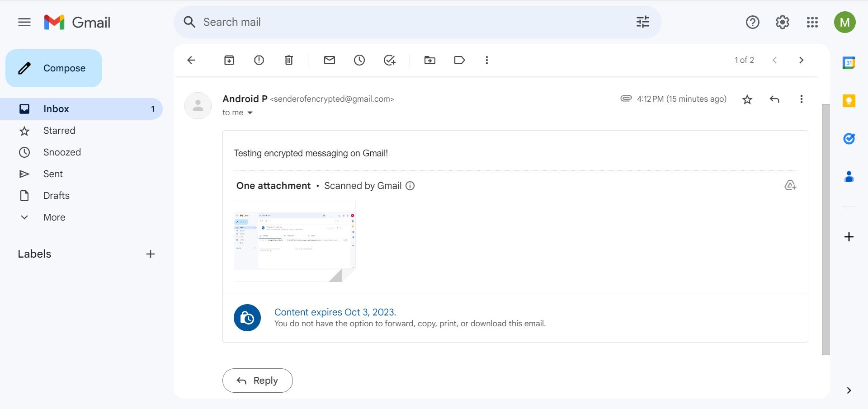
Task: Click the message pane vertical scrollbar
Action: (x=826, y=229)
